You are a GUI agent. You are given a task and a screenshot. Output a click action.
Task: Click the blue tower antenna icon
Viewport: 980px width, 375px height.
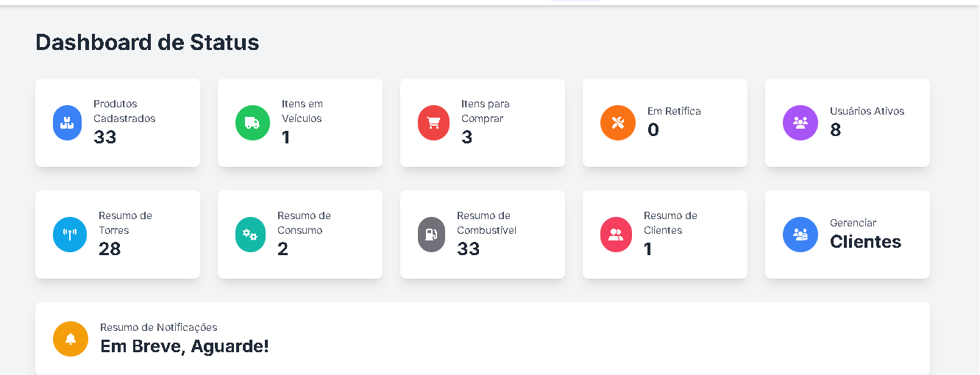[70, 235]
